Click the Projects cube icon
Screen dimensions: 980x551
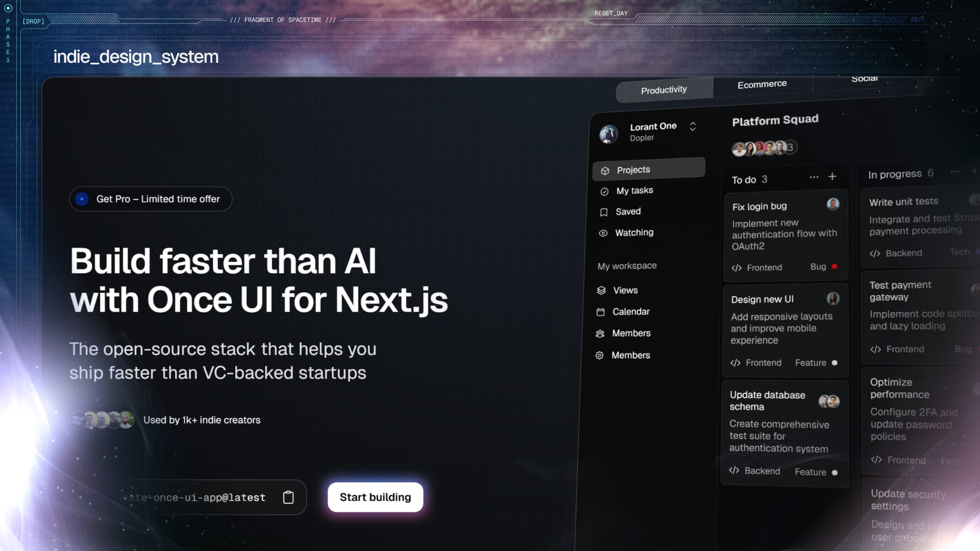click(x=605, y=171)
